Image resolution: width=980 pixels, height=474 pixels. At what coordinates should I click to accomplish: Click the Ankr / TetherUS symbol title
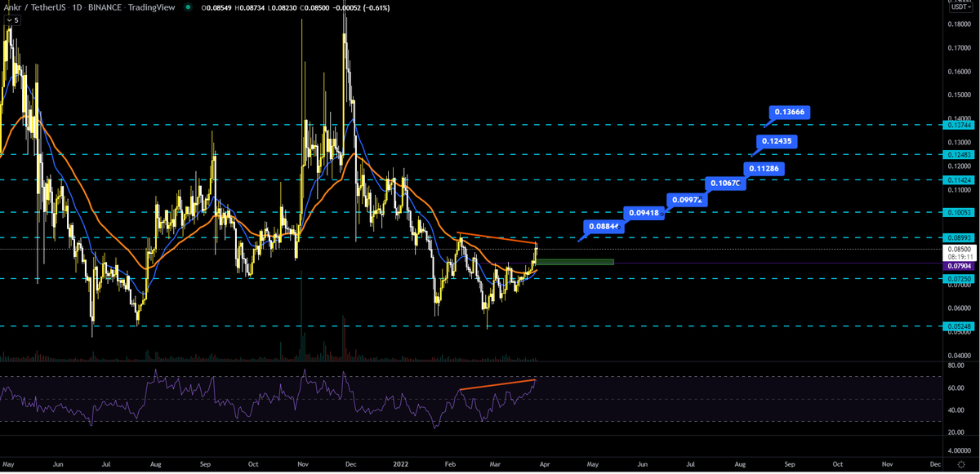pos(35,7)
